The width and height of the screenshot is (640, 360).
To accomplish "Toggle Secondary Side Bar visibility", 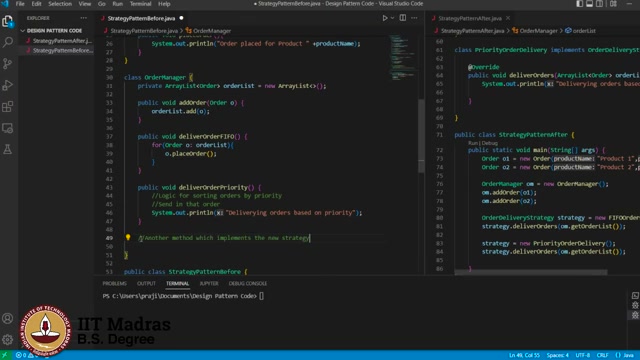I will point(599,4).
